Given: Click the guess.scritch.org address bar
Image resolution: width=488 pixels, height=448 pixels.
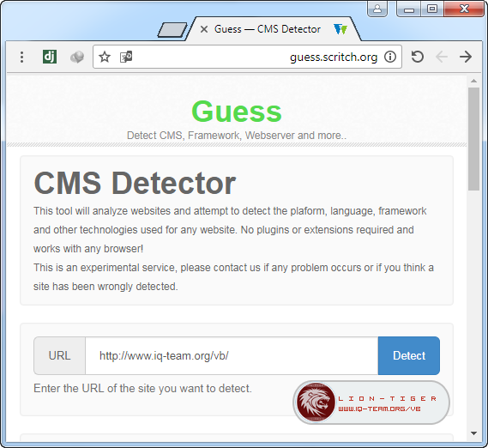Looking at the screenshot, I should [x=247, y=57].
